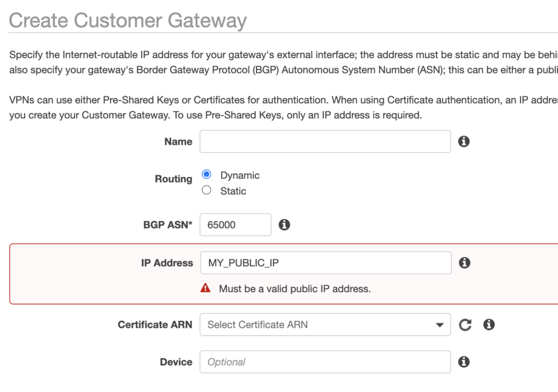Click the info icon next to Device
Image resolution: width=558 pixels, height=392 pixels.
pyautogui.click(x=463, y=362)
